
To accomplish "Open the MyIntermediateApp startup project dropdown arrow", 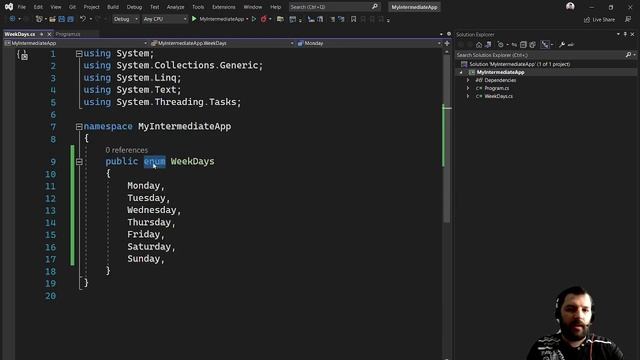I will point(247,19).
